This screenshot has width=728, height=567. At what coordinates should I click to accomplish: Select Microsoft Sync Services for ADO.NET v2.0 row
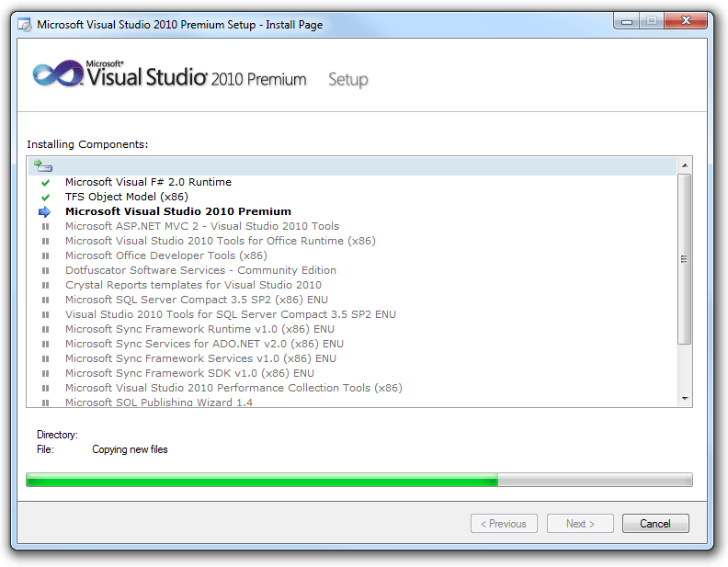pos(204,345)
